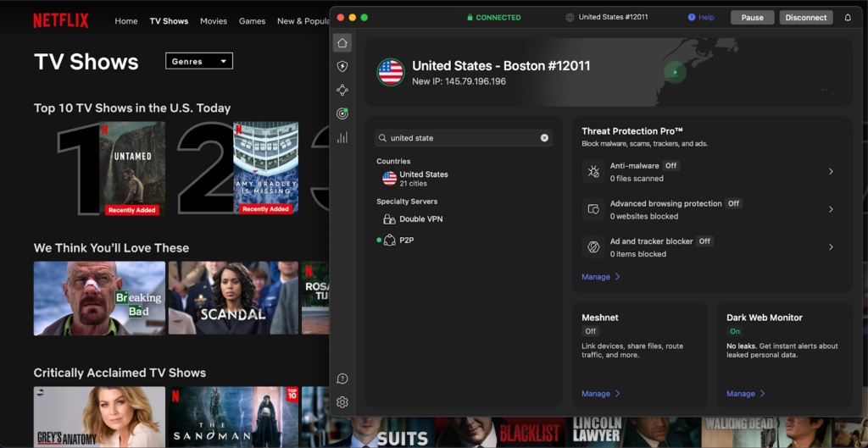Open Netflix Games tab
This screenshot has height=448, width=868.
pos(252,21)
